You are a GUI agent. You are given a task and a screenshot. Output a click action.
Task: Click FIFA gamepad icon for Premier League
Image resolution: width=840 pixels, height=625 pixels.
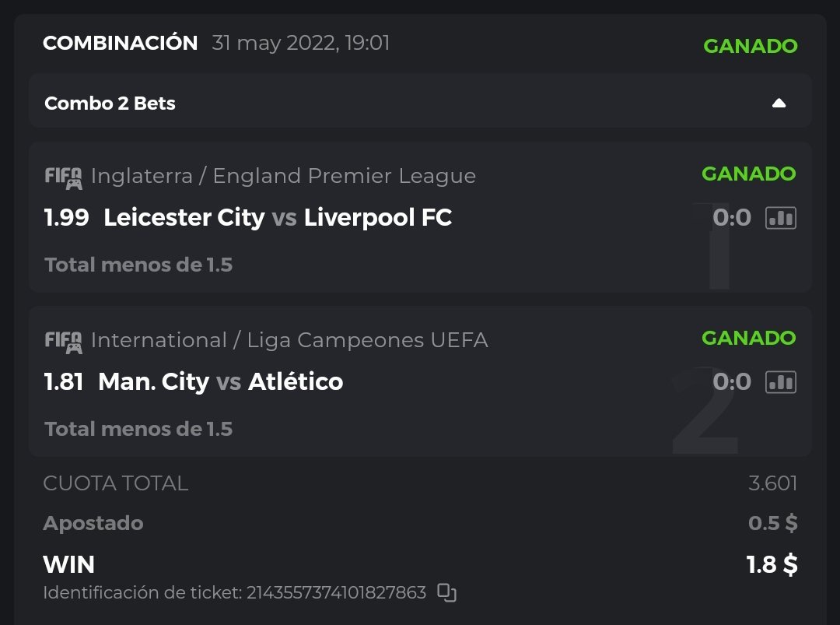click(x=63, y=177)
